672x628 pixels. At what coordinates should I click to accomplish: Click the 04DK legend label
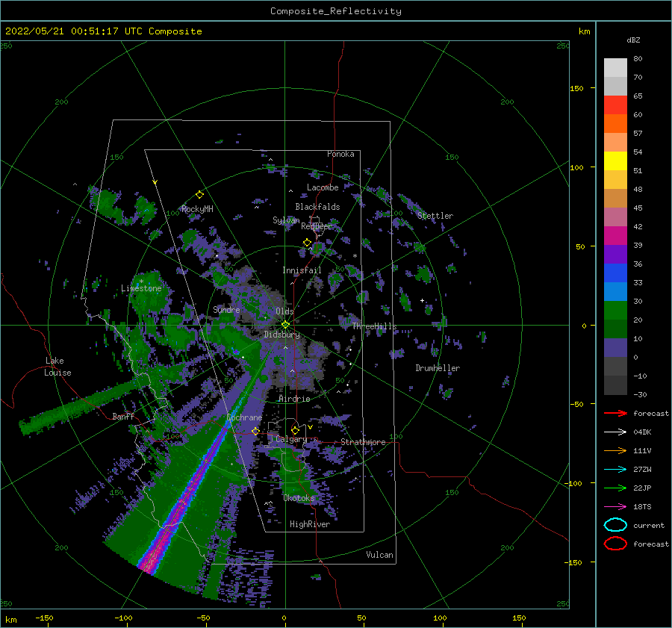pos(642,432)
